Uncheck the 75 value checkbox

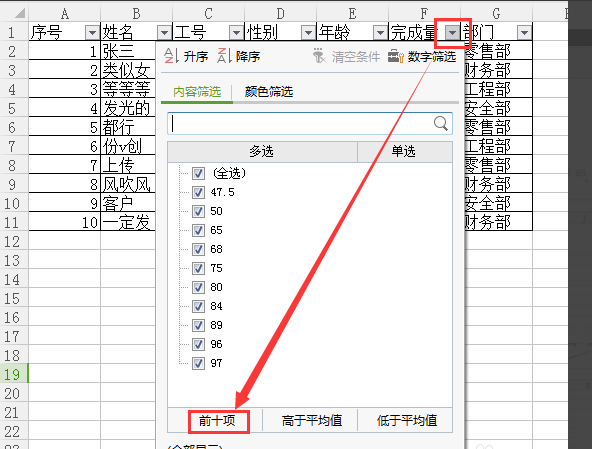coord(198,268)
